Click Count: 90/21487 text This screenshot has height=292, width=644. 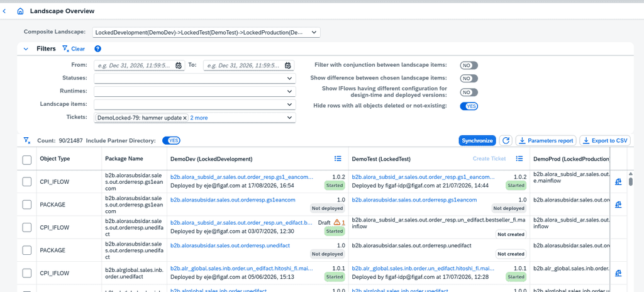(60, 141)
